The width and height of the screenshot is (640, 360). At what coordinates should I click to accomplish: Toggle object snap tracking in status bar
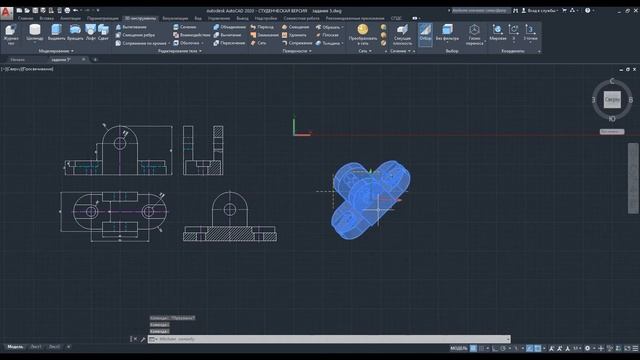(x=529, y=348)
